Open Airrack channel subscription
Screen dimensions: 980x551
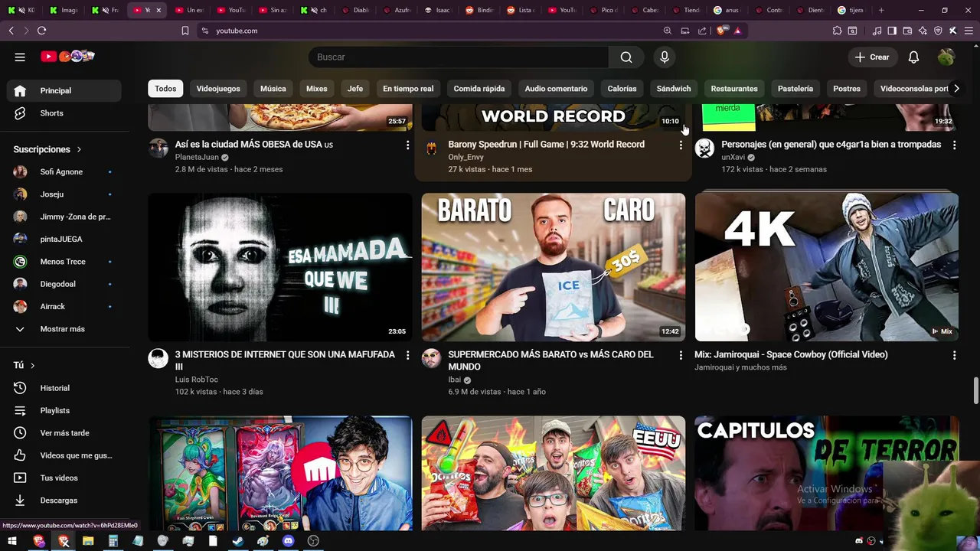[x=64, y=307]
